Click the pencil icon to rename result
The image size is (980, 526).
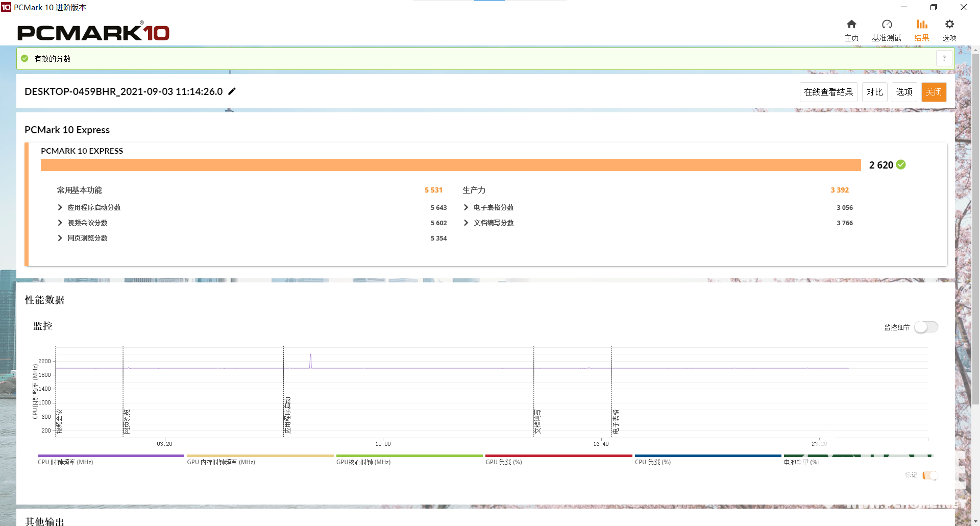point(232,91)
